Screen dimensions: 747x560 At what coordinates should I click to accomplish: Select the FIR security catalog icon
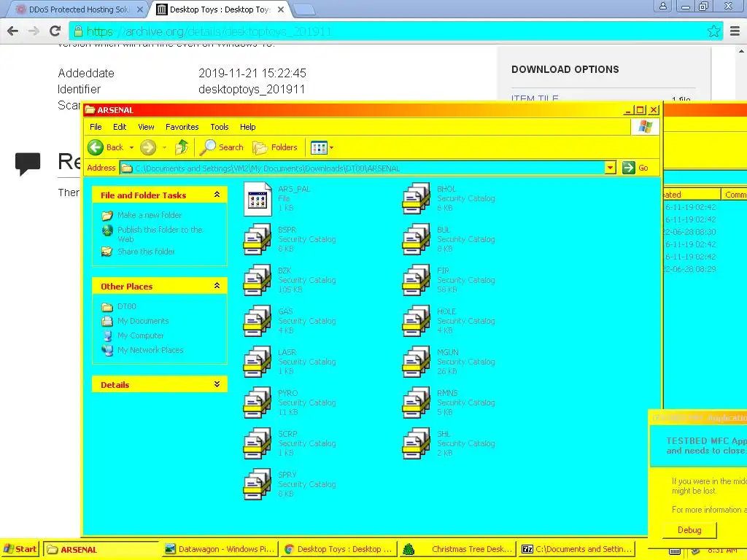417,280
